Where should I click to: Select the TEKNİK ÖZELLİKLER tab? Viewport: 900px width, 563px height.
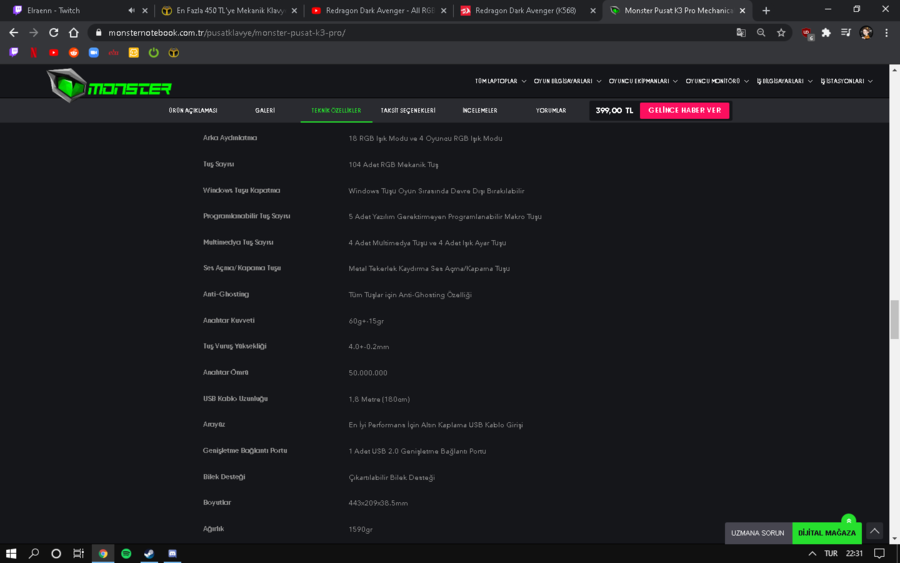coord(336,110)
